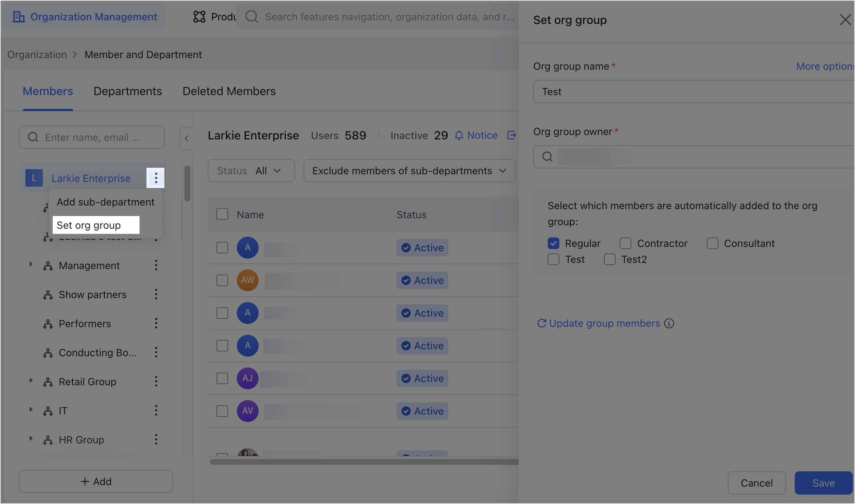This screenshot has width=855, height=504.
Task: Open the Status All dropdown
Action: [x=251, y=171]
